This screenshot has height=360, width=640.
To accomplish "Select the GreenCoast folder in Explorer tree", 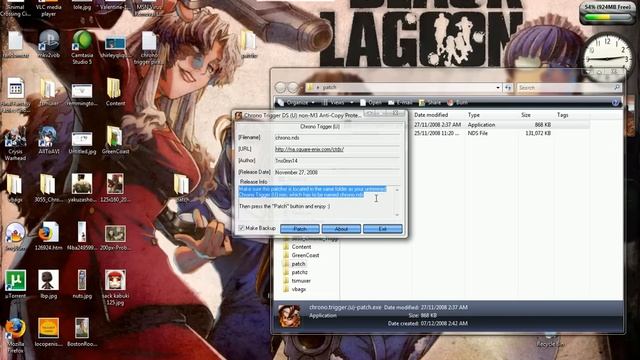I will (305, 256).
